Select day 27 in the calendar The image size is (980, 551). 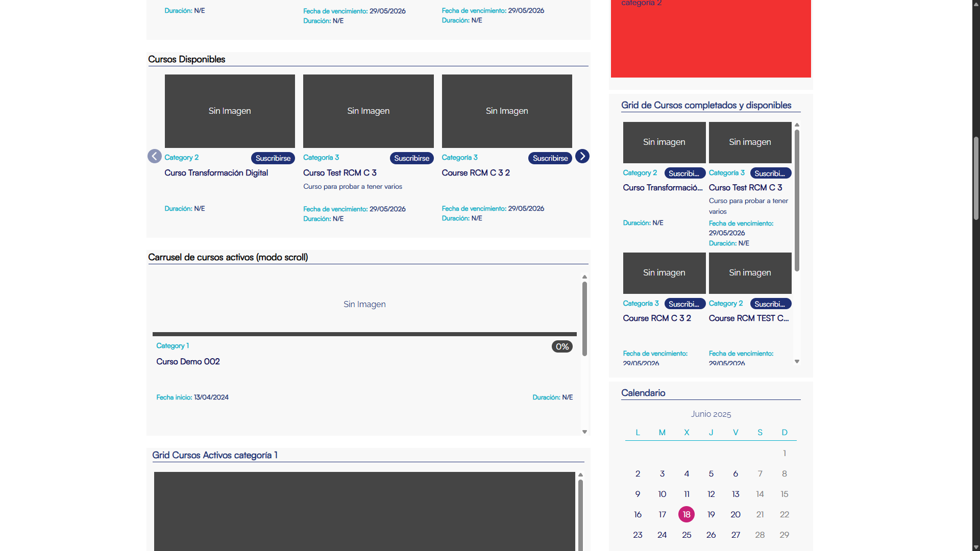tap(736, 535)
